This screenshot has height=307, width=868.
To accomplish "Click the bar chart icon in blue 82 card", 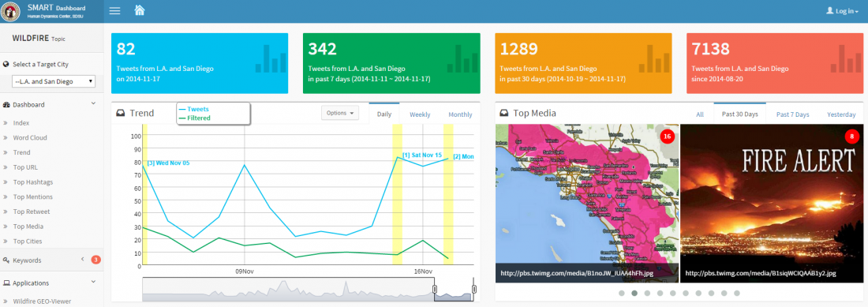I will pos(270,58).
